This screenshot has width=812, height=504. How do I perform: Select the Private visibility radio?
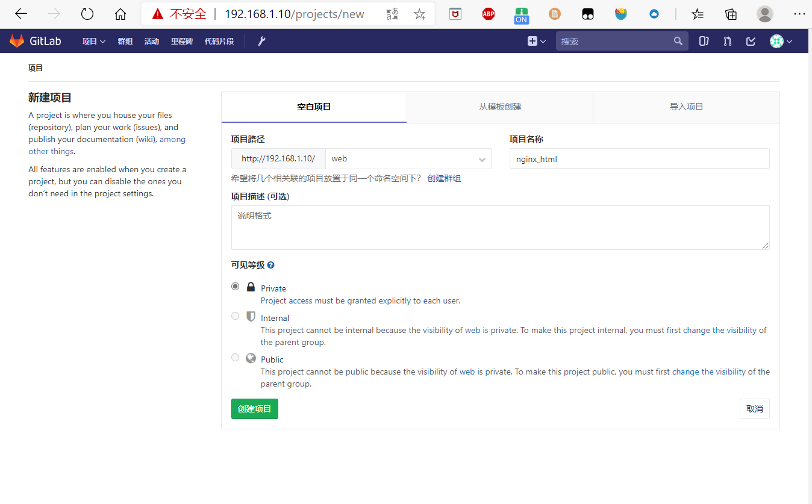coord(236,287)
